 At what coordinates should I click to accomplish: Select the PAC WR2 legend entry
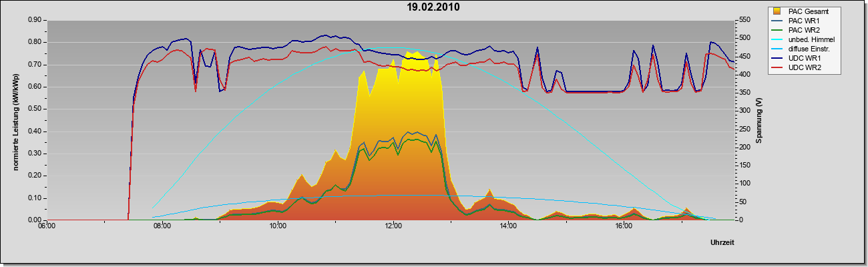(805, 30)
